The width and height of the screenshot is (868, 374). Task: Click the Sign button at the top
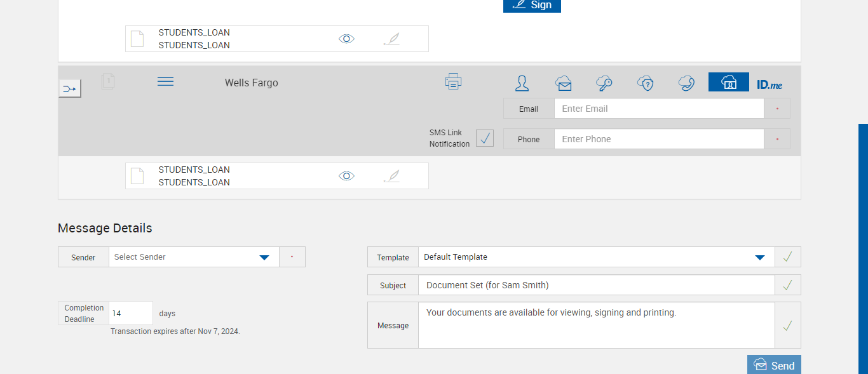(532, 5)
